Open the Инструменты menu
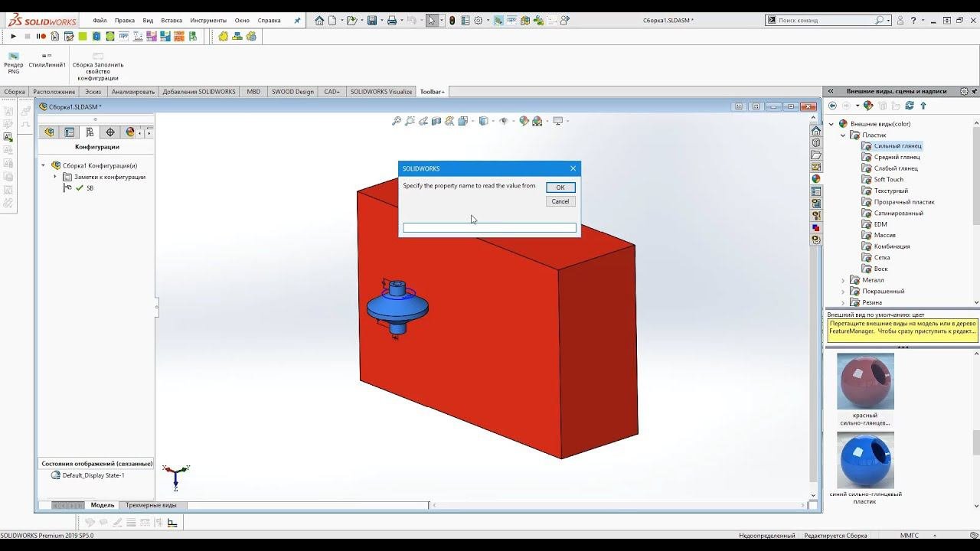980x551 pixels. point(208,21)
